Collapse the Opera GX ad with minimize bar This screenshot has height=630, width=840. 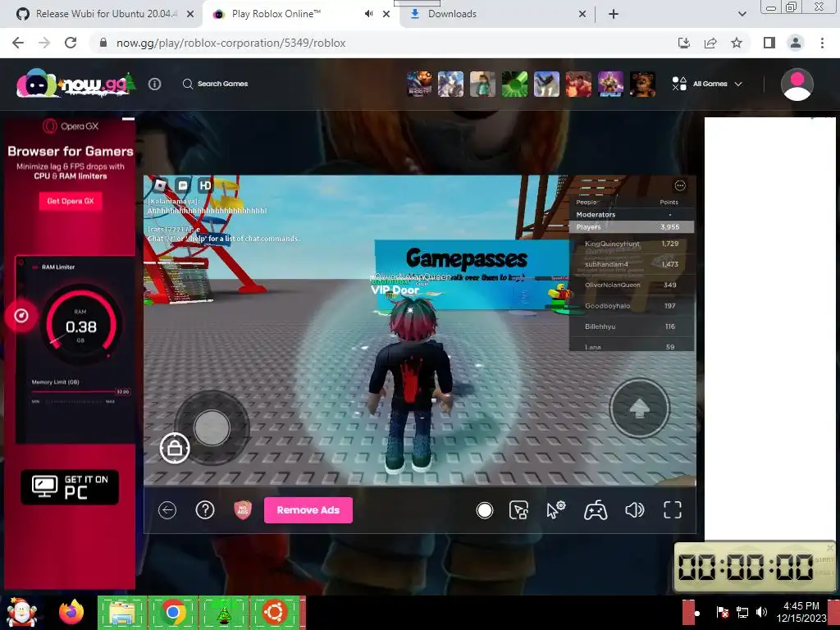point(128,118)
